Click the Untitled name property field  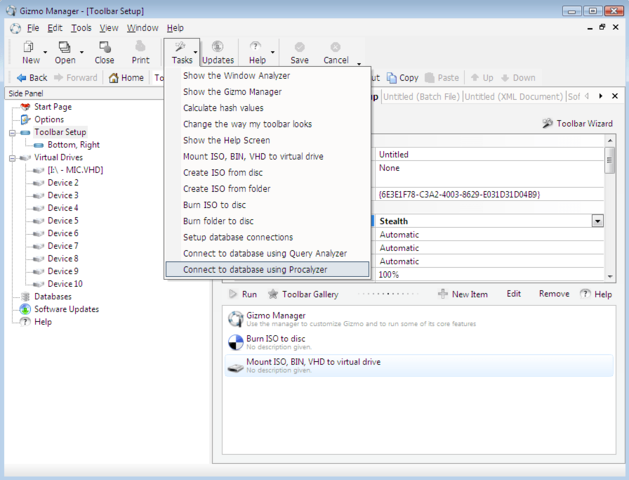489,154
